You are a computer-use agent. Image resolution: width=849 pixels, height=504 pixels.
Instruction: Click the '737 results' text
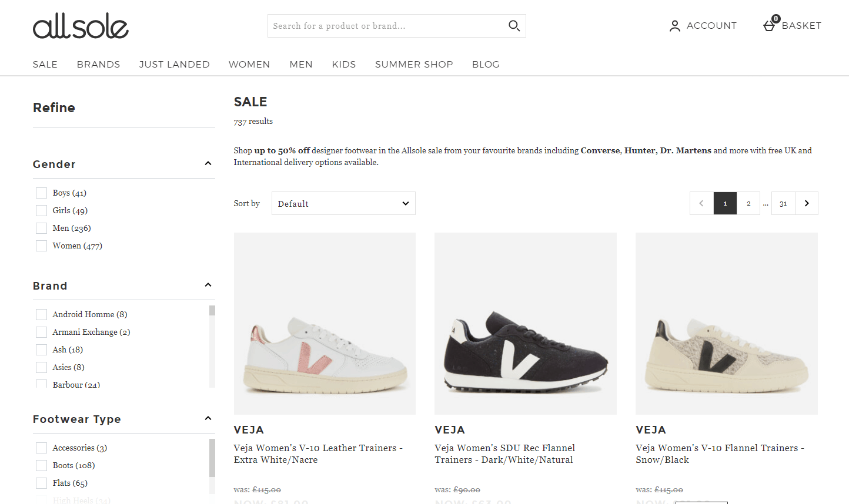(253, 122)
